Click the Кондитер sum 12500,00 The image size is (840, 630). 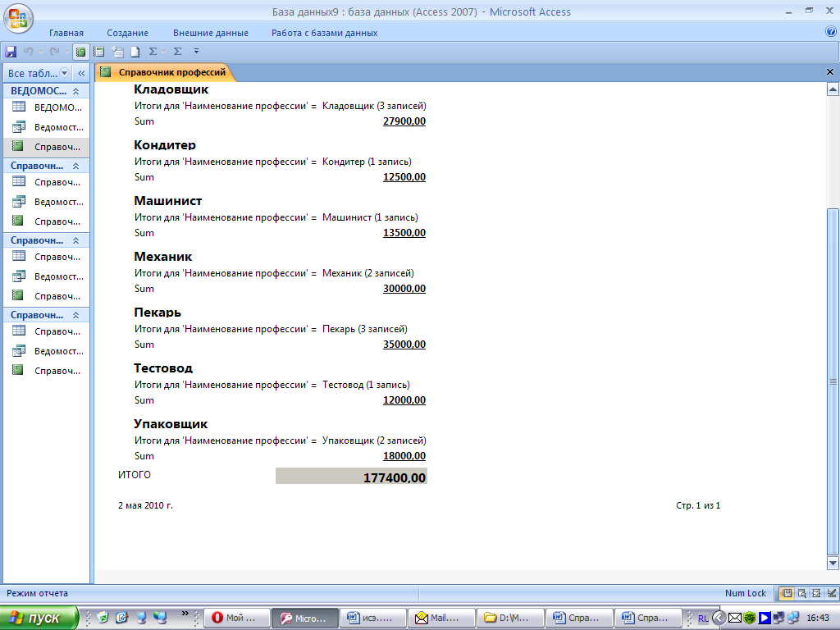pyautogui.click(x=404, y=177)
